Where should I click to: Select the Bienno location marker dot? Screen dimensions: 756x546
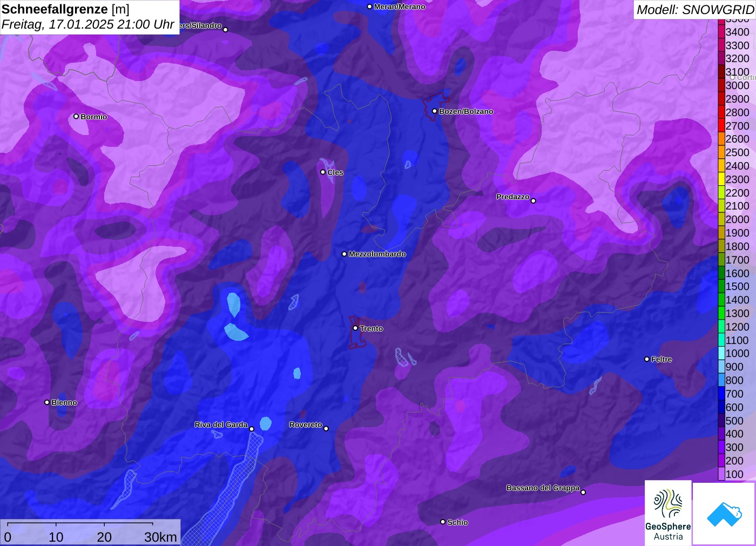point(47,402)
